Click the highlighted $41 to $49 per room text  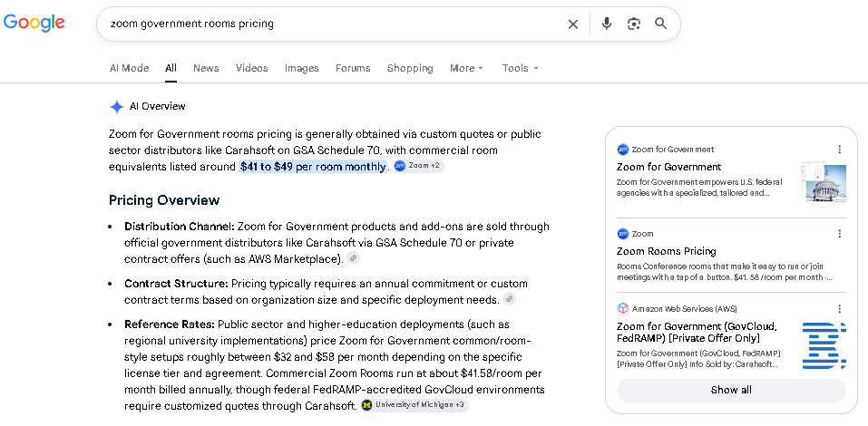coord(313,167)
